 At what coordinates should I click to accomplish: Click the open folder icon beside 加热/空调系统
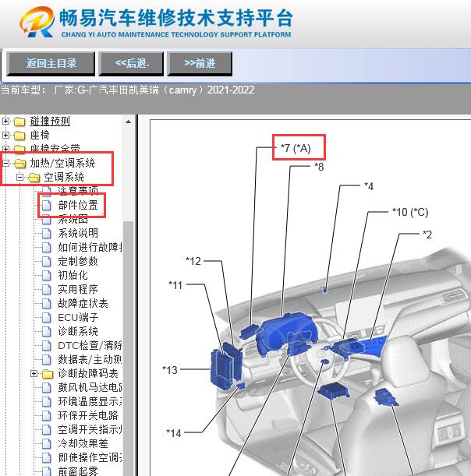20,164
